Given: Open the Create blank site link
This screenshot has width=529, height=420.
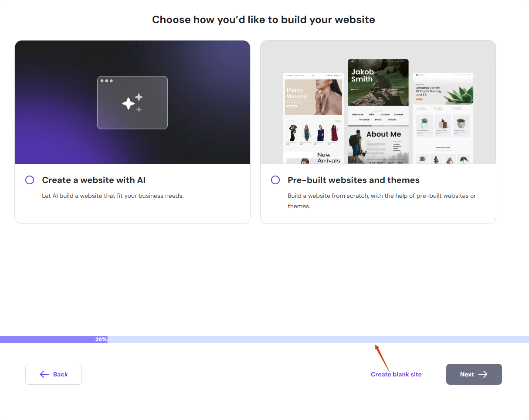Looking at the screenshot, I should pos(396,374).
